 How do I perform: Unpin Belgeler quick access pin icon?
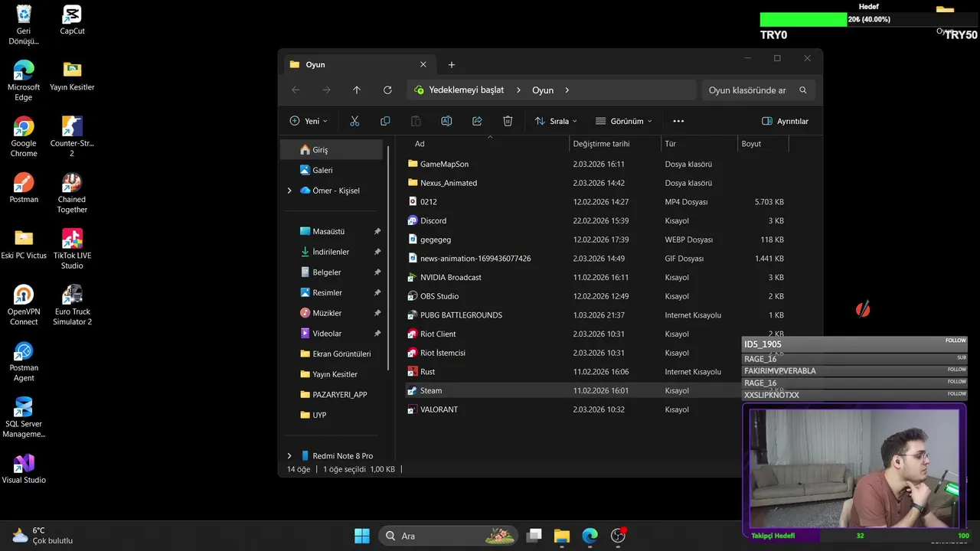click(x=377, y=272)
